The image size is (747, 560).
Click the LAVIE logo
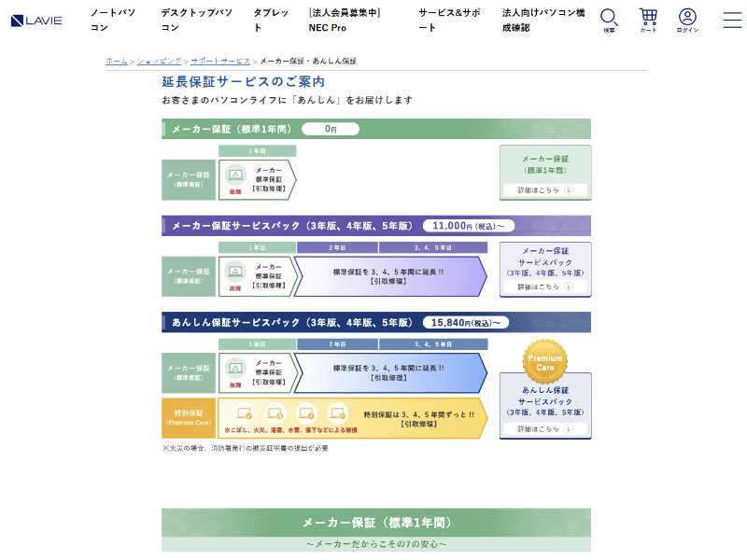36,20
